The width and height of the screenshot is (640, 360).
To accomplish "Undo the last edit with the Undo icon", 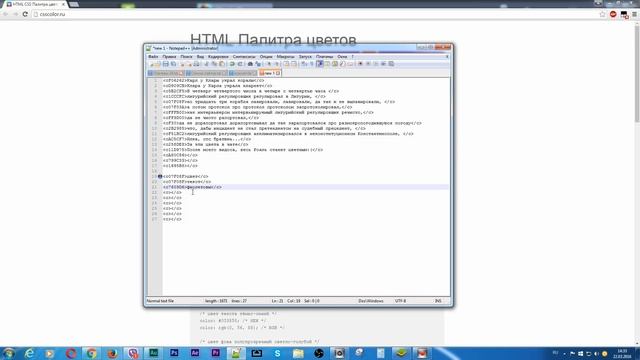I will tap(232, 64).
